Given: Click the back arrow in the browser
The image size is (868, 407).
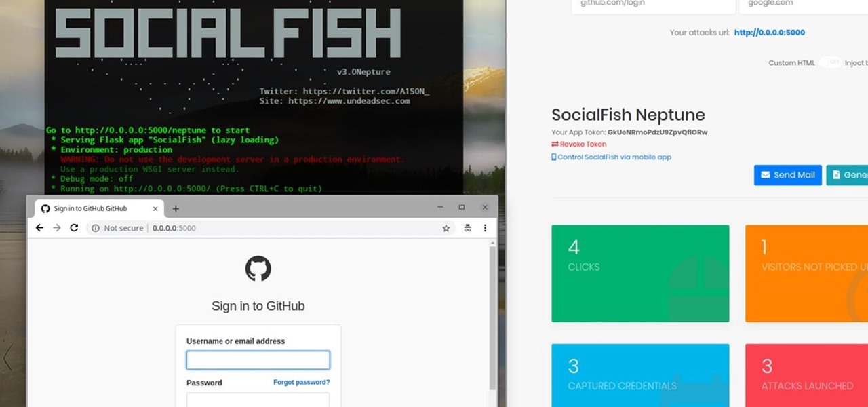Looking at the screenshot, I should click(x=39, y=228).
